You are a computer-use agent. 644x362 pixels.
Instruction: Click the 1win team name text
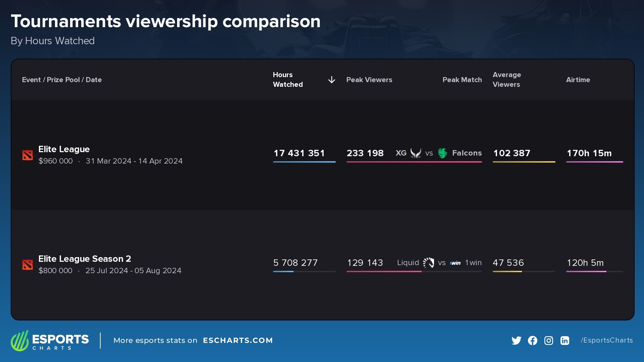click(473, 263)
